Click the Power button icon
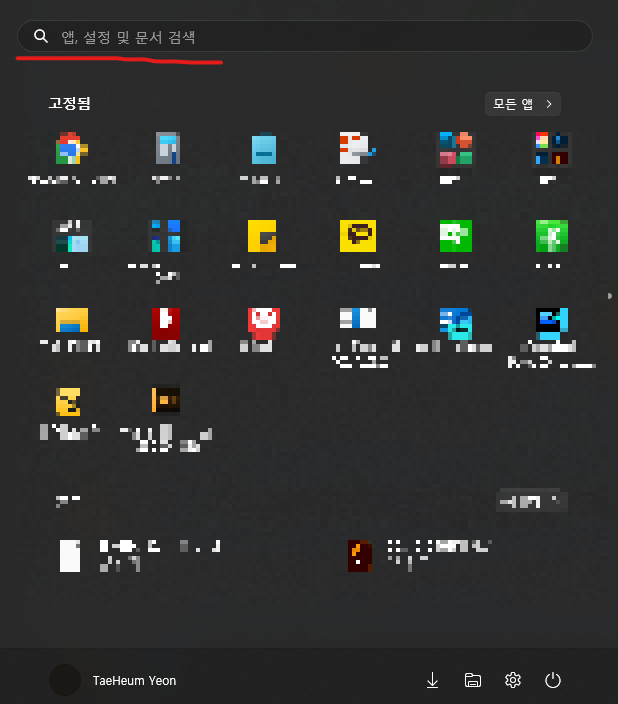 [552, 680]
